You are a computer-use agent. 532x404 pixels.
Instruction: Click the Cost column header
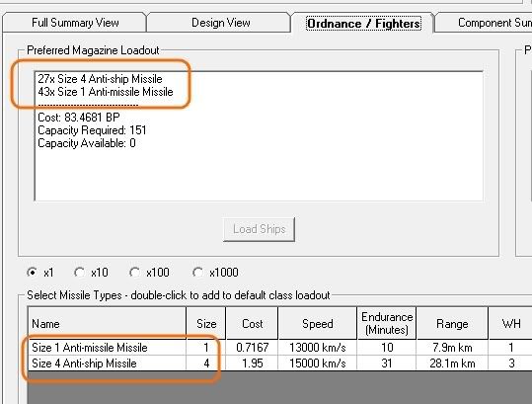[x=252, y=324]
